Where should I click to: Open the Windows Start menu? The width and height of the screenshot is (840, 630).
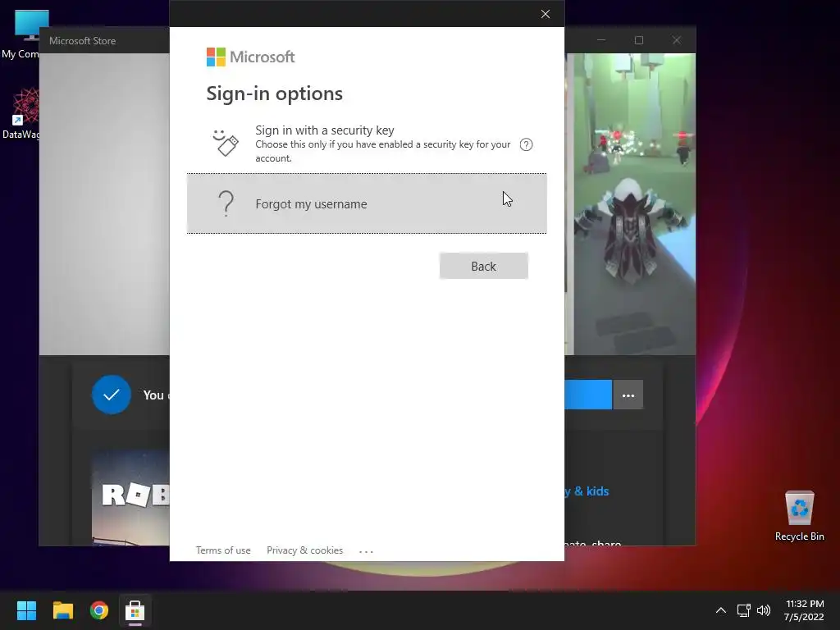tap(26, 610)
